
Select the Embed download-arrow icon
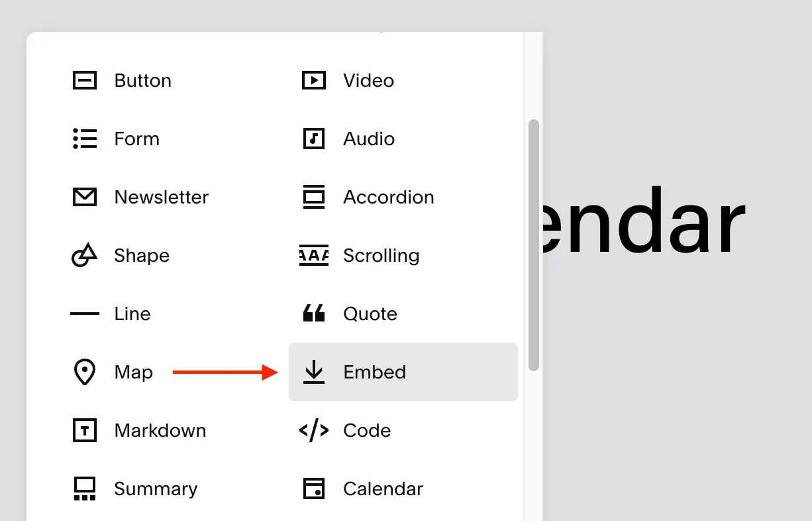(313, 372)
